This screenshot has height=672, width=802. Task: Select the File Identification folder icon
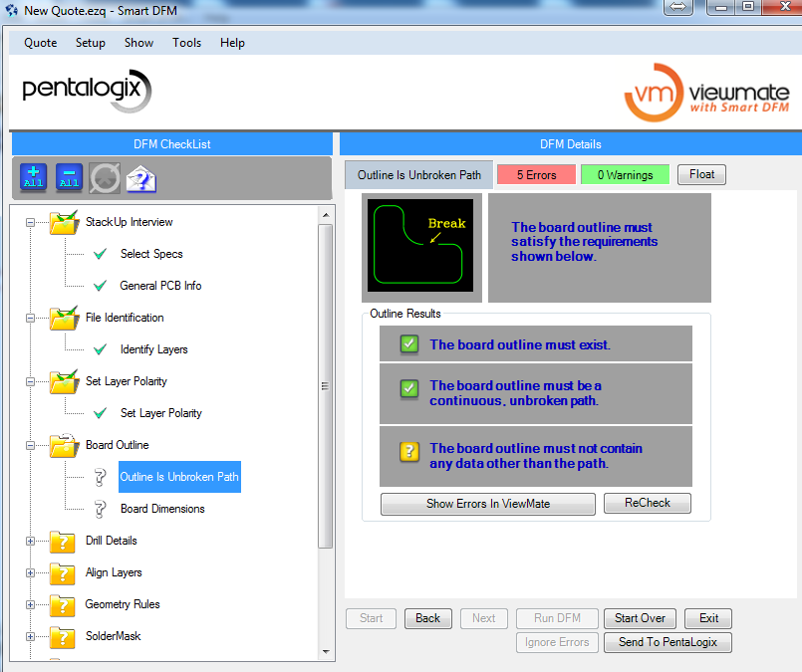pyautogui.click(x=64, y=318)
